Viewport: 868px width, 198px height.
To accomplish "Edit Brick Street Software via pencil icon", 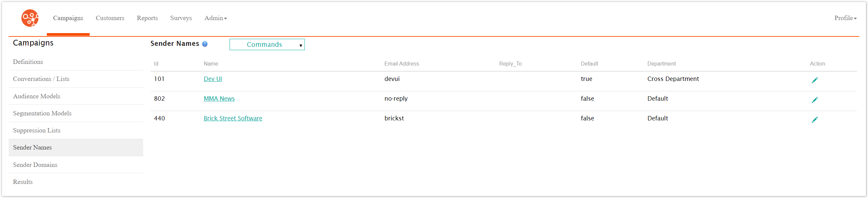I will tap(815, 119).
